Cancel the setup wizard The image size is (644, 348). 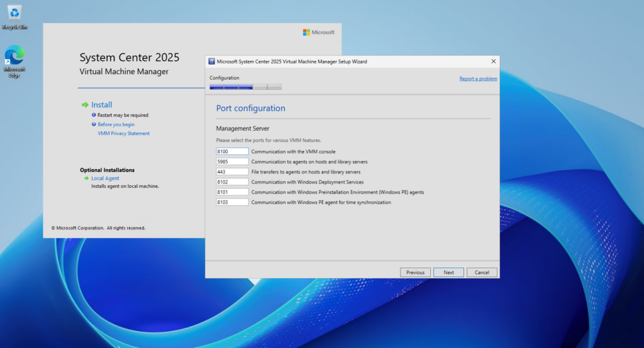click(482, 273)
